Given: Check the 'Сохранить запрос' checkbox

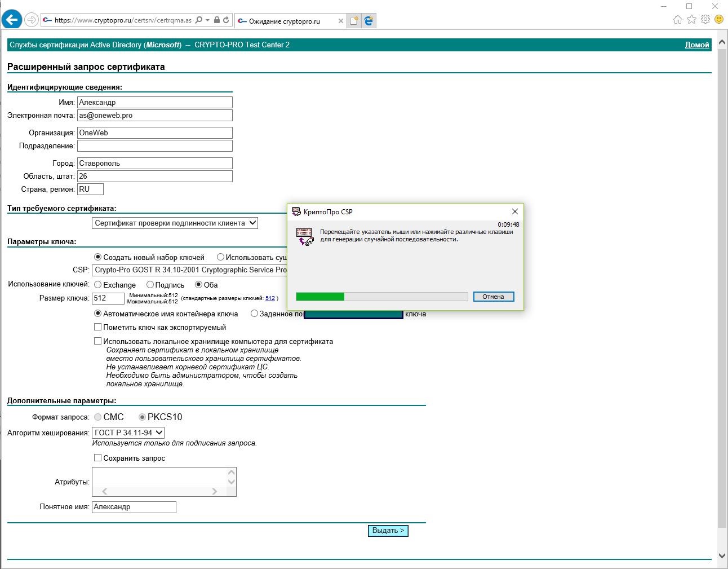Looking at the screenshot, I should pyautogui.click(x=97, y=458).
